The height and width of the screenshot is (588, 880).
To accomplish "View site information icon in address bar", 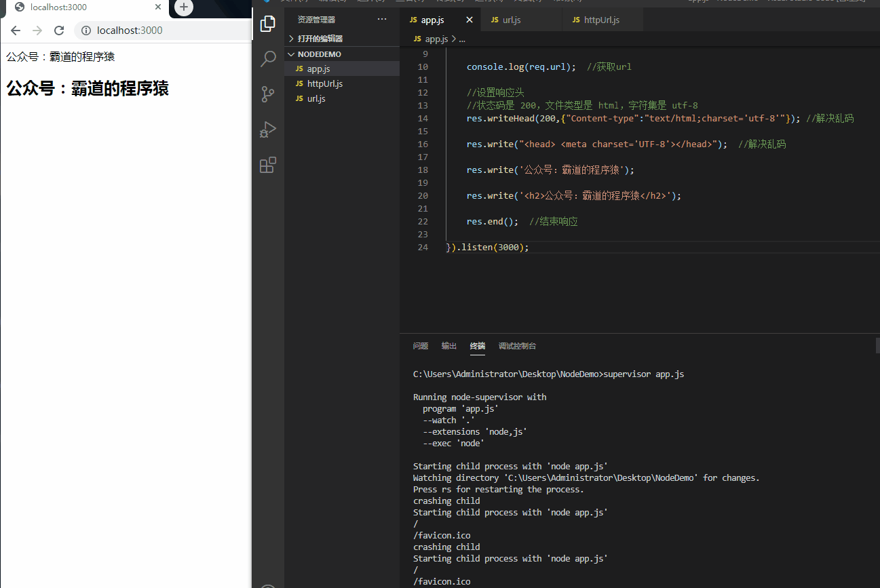I will [x=86, y=31].
